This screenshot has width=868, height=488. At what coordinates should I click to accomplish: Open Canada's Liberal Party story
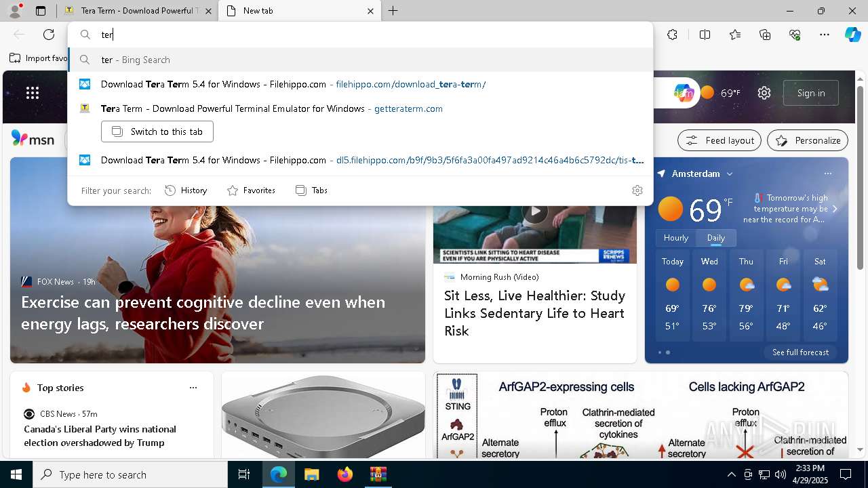(100, 436)
